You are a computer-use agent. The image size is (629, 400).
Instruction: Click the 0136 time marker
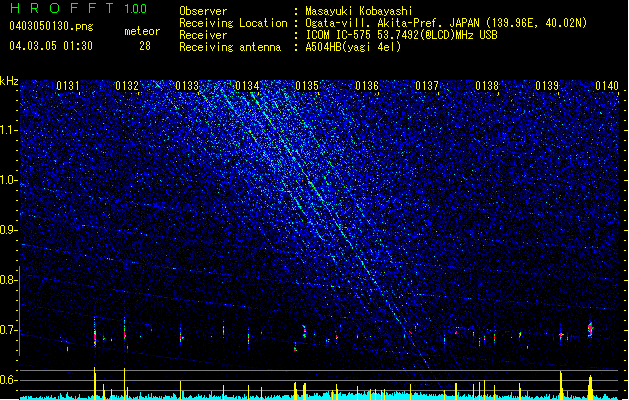[367, 86]
